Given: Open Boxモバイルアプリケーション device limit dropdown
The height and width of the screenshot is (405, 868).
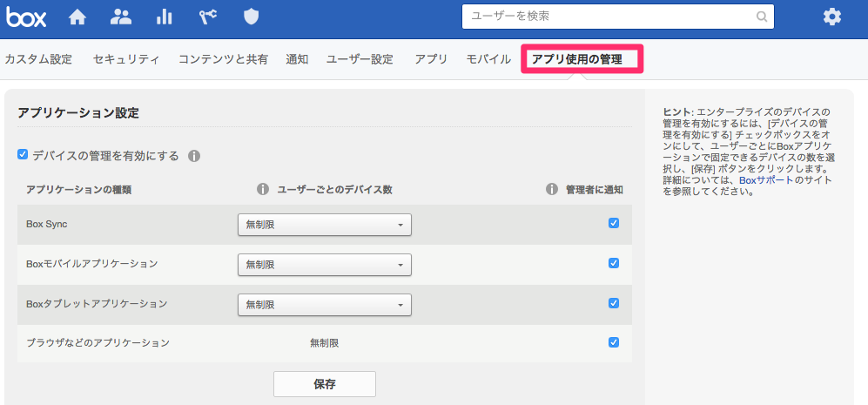Looking at the screenshot, I should pos(324,265).
